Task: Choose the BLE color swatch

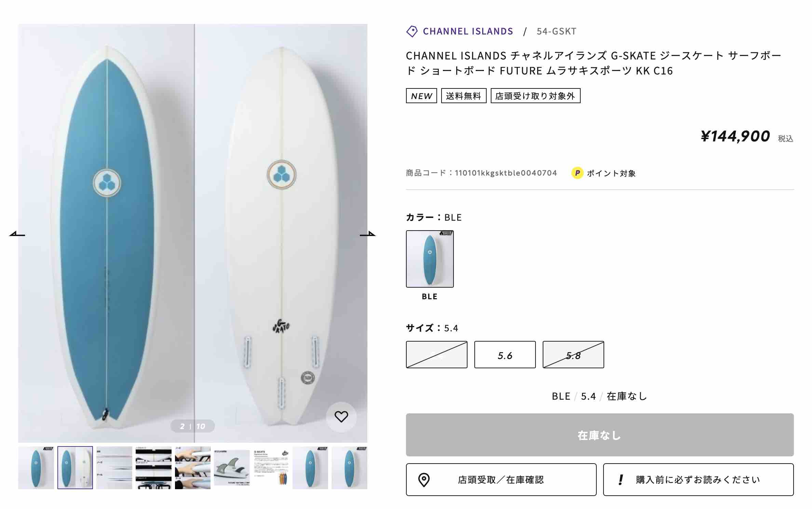Action: [x=430, y=259]
